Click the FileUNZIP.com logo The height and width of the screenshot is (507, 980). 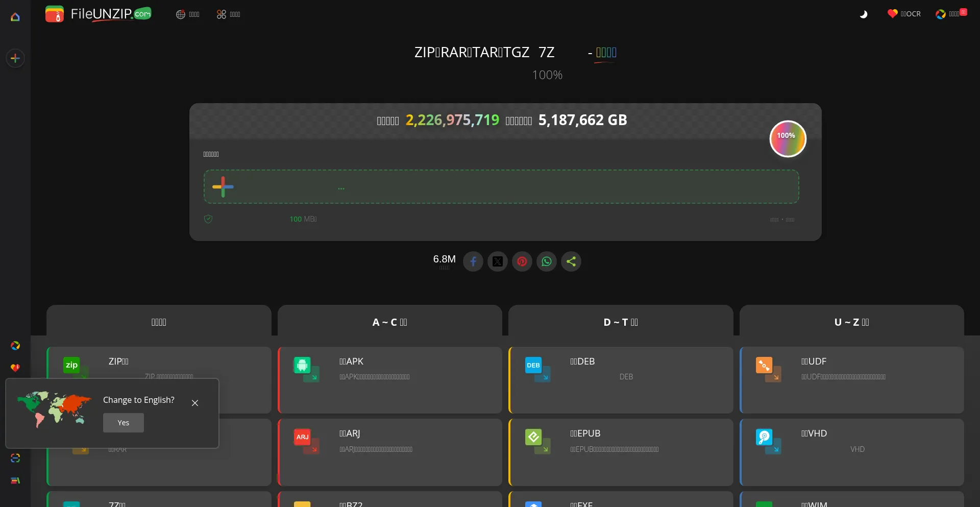click(99, 14)
